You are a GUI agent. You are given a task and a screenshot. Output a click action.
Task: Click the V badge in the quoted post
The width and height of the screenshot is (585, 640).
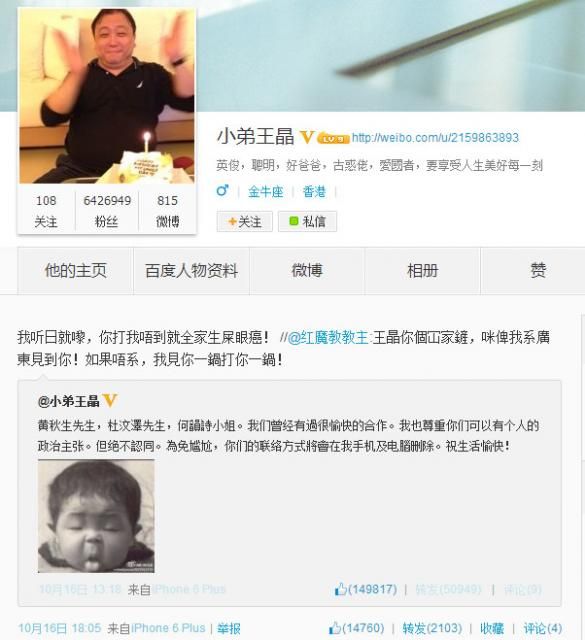click(x=110, y=400)
